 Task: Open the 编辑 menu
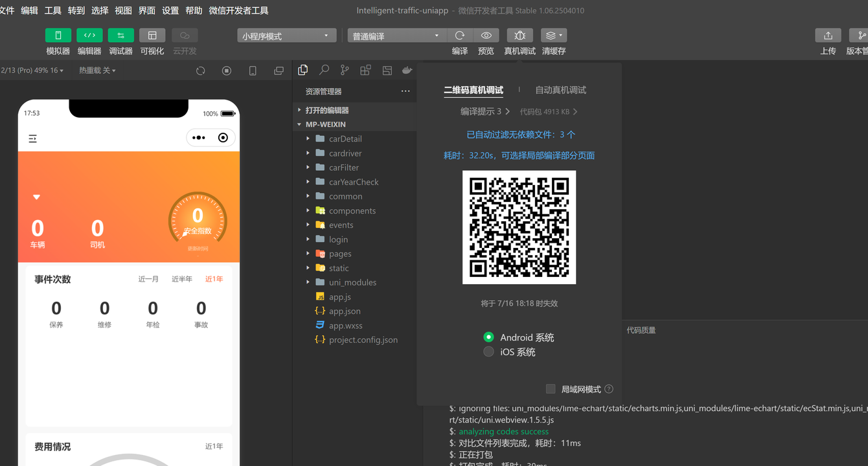tap(29, 10)
